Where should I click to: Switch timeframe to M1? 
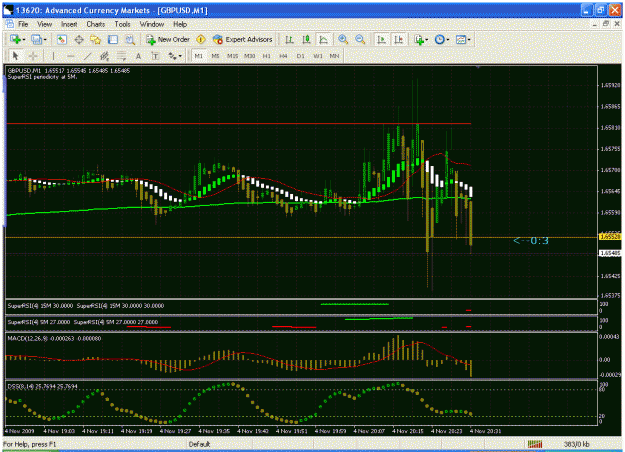tap(199, 56)
